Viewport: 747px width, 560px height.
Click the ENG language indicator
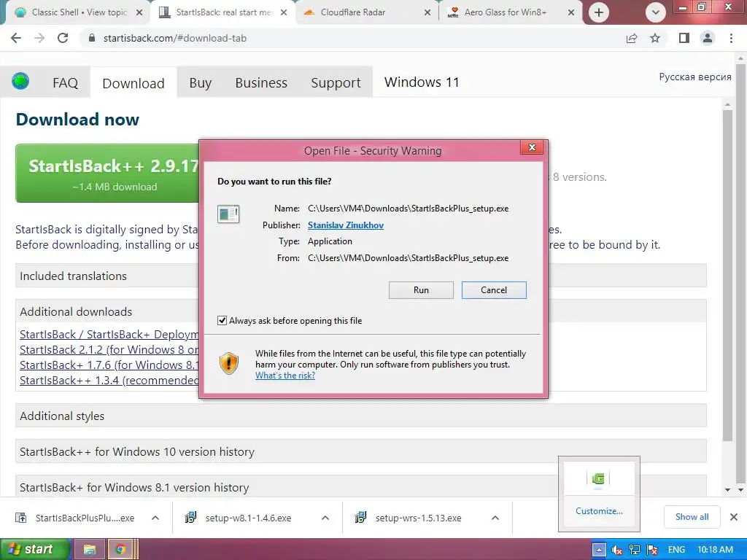click(x=676, y=550)
